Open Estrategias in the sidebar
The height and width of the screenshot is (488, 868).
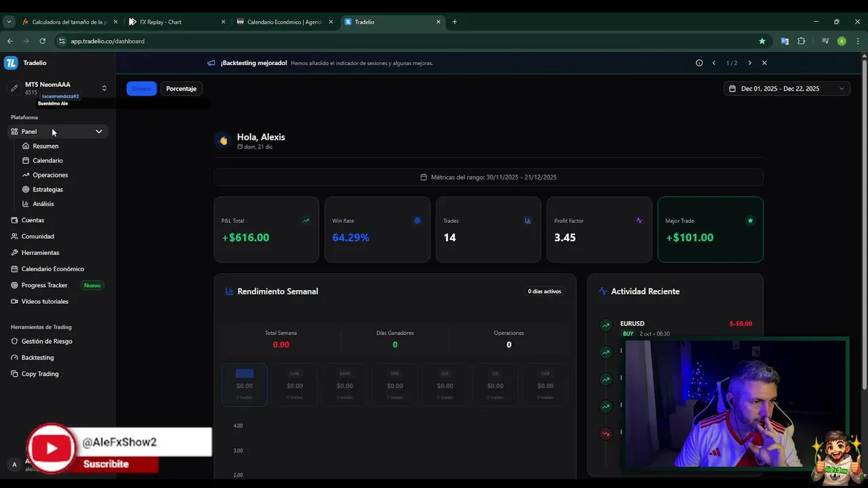[x=47, y=190]
